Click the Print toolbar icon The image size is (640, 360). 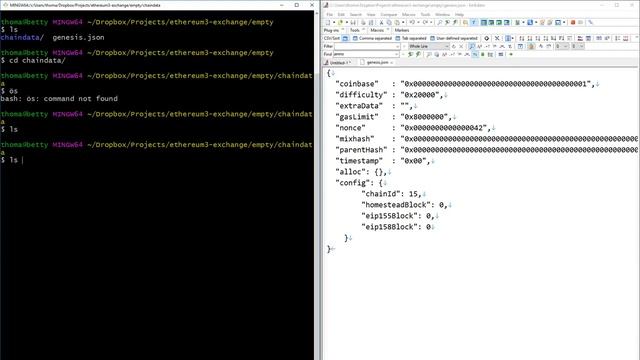364,22
